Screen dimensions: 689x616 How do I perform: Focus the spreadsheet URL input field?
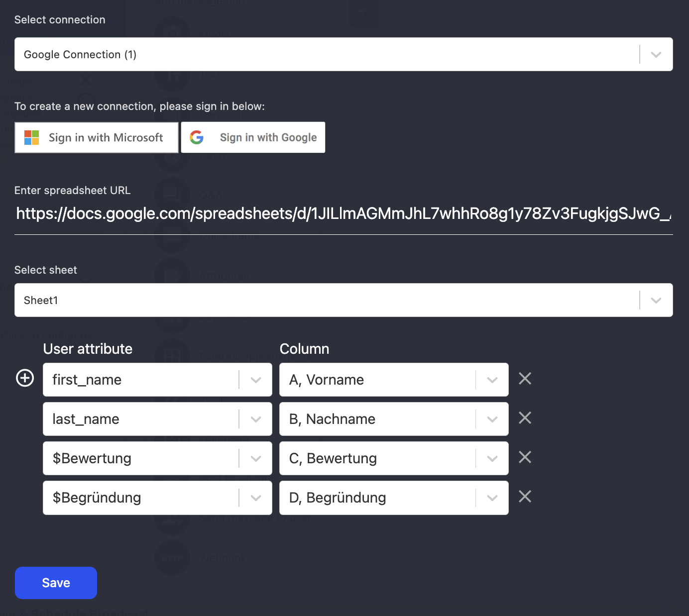[344, 214]
